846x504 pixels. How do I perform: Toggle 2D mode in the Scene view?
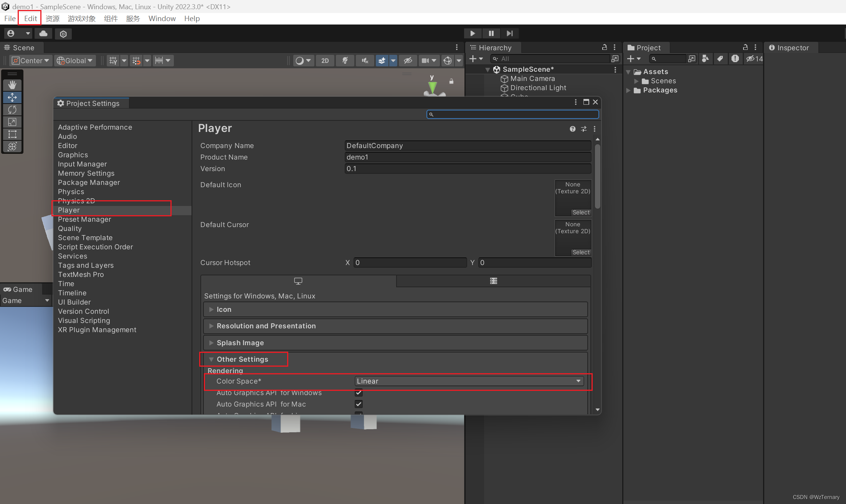coord(325,60)
